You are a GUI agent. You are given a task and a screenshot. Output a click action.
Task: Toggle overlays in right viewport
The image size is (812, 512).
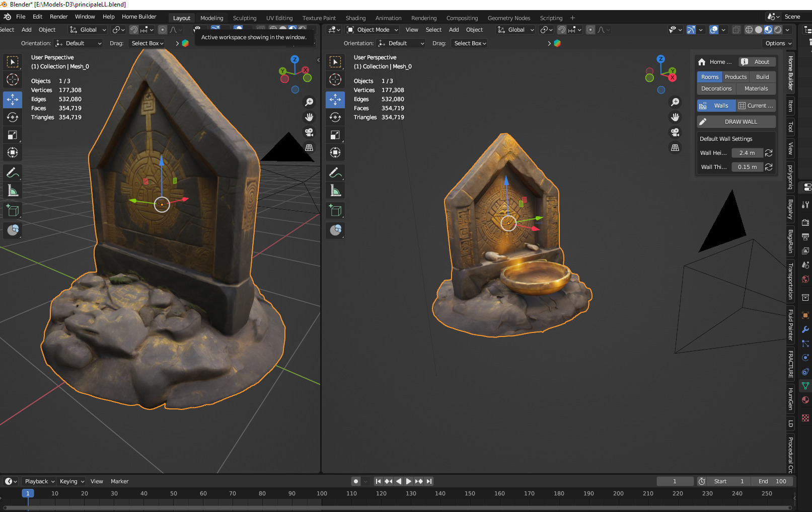(714, 30)
